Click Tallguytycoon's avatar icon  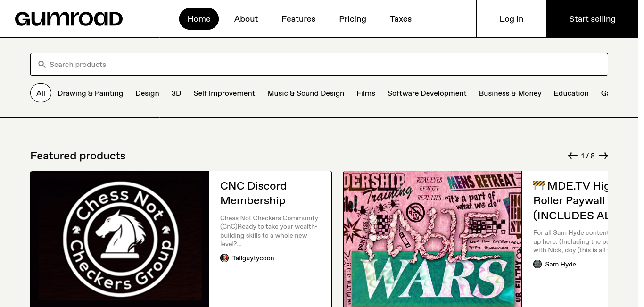[x=224, y=258]
